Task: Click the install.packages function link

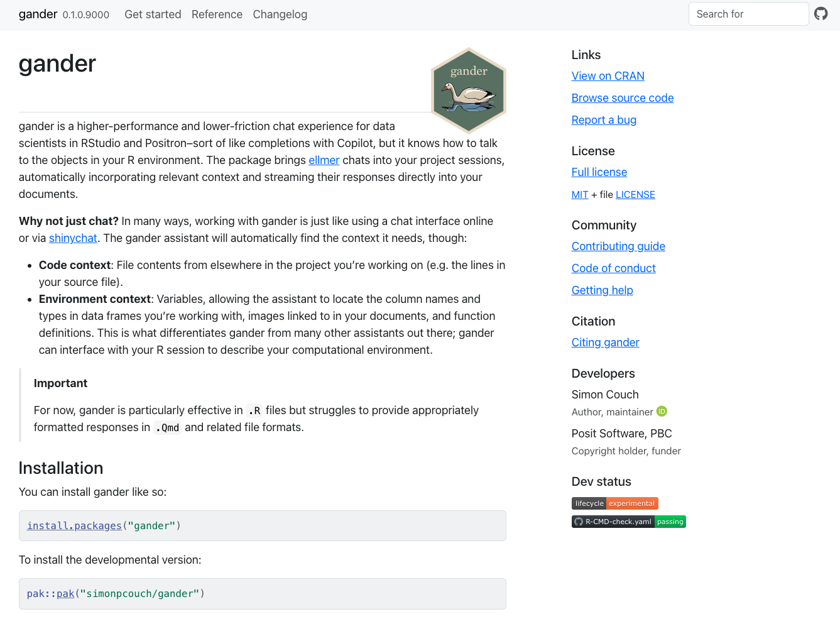Action: point(74,526)
